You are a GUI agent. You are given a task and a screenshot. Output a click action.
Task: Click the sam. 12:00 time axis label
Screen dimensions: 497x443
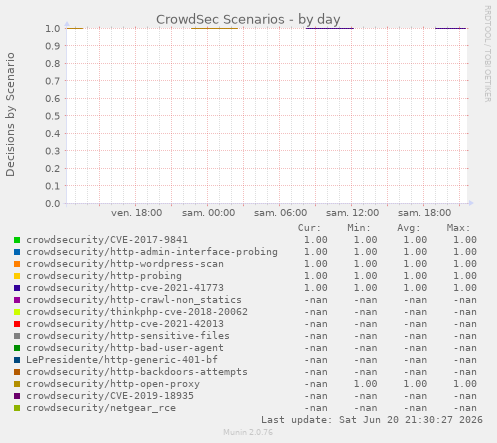[353, 213]
